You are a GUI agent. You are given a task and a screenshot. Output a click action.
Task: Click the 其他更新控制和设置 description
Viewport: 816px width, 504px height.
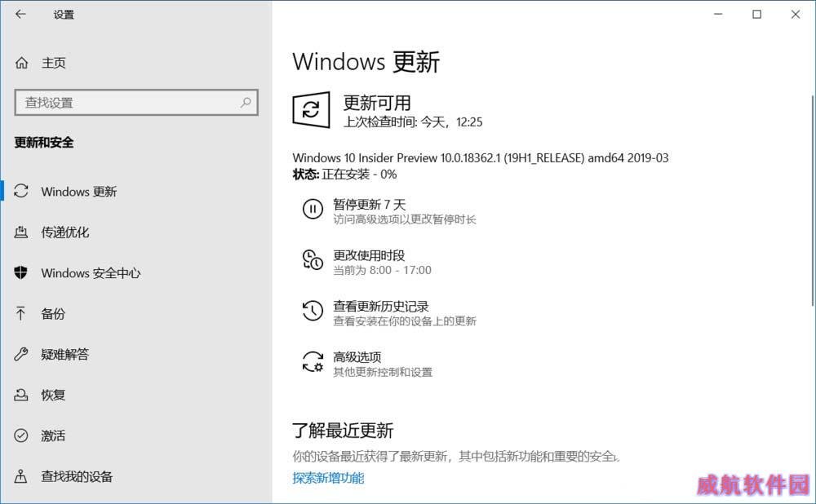383,373
